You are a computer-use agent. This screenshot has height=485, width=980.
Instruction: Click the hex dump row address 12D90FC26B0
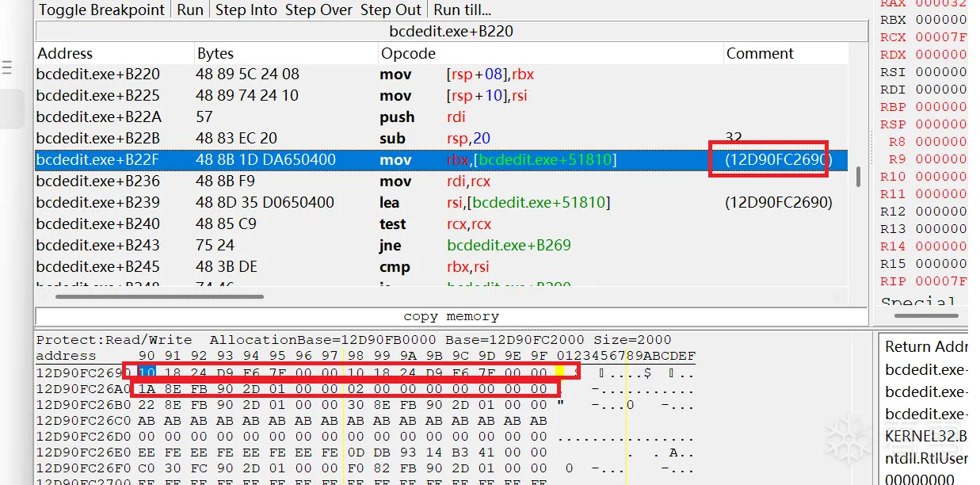pyautogui.click(x=85, y=405)
